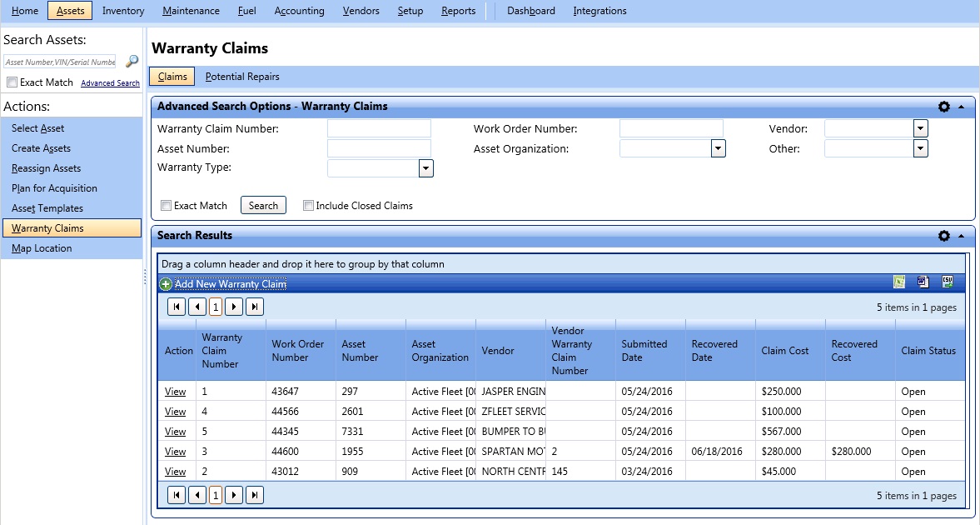This screenshot has width=980, height=525.
Task: Collapse the Search Results panel
Action: pyautogui.click(x=961, y=237)
